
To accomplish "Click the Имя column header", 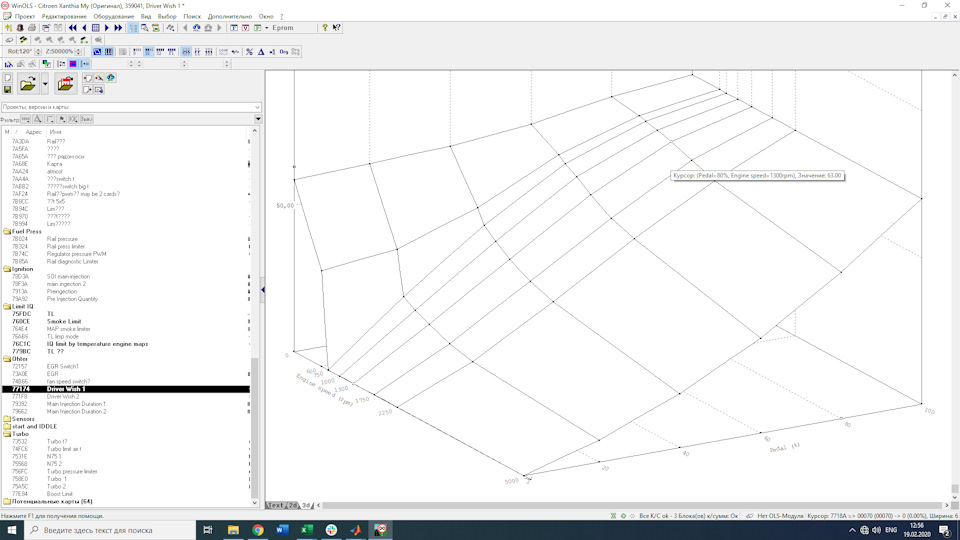I will [x=55, y=132].
